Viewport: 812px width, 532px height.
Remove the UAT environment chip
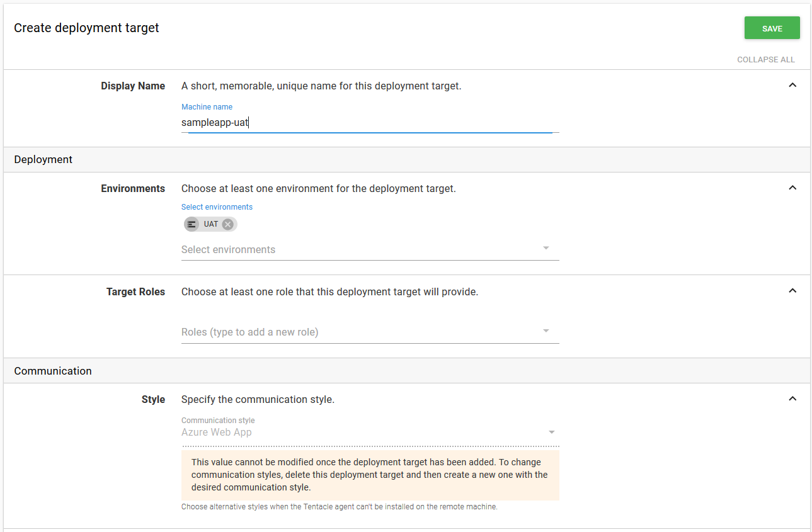point(227,224)
